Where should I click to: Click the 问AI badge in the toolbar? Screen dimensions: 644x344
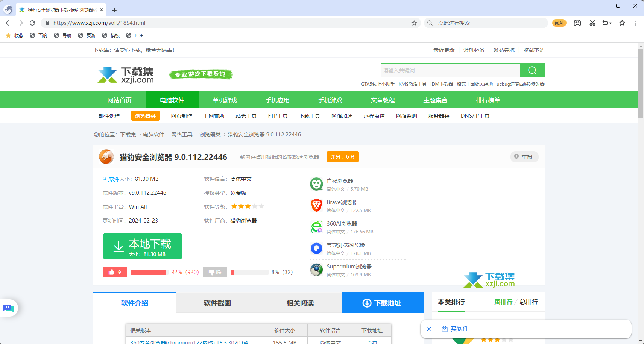point(559,23)
